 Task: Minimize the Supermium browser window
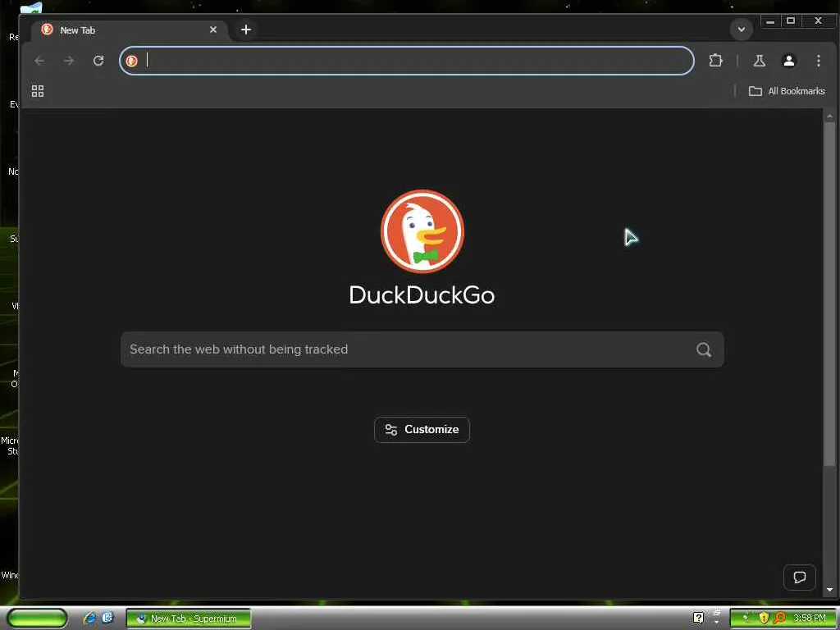pyautogui.click(x=770, y=21)
